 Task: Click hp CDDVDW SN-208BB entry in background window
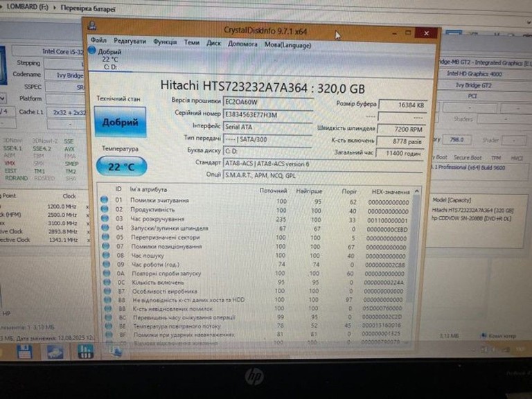click(471, 218)
